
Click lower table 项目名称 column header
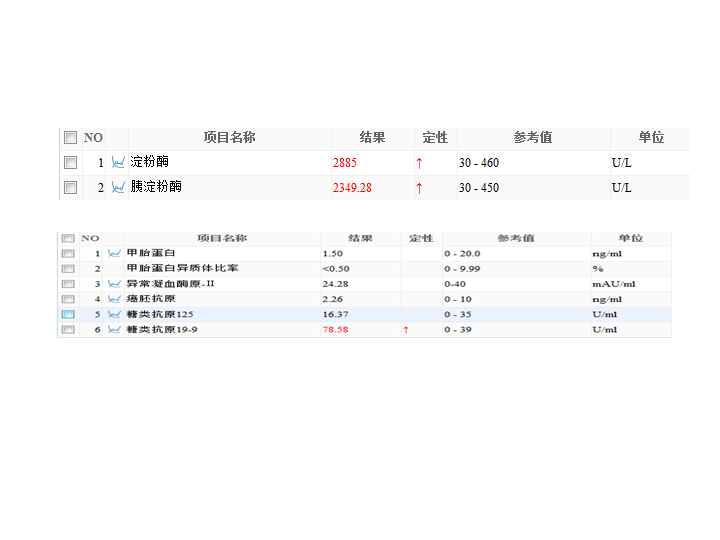point(222,238)
